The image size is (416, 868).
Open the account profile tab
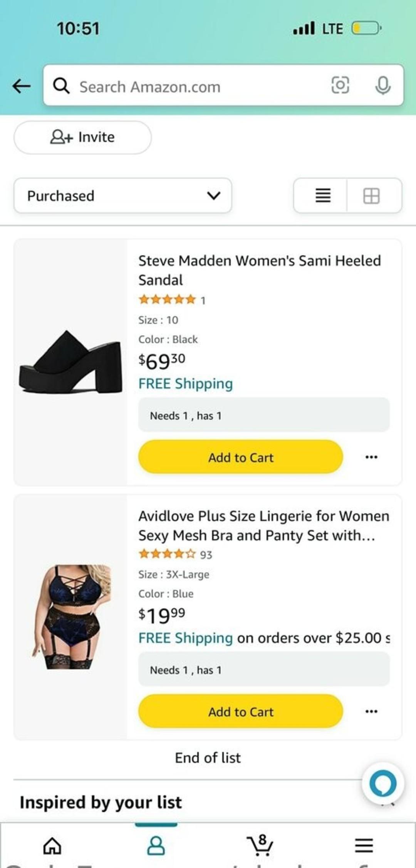point(156,846)
